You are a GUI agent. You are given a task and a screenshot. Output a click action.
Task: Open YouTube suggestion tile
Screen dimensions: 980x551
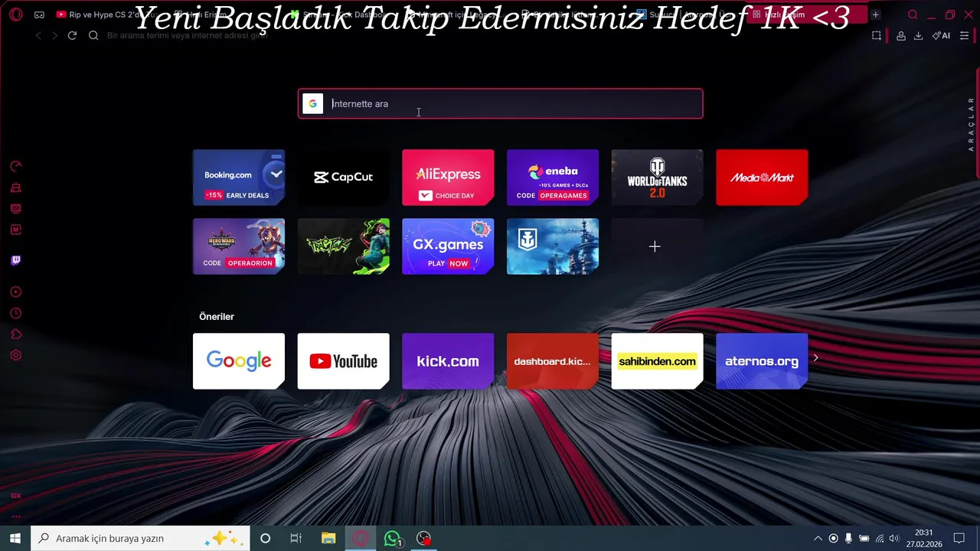pyautogui.click(x=343, y=360)
